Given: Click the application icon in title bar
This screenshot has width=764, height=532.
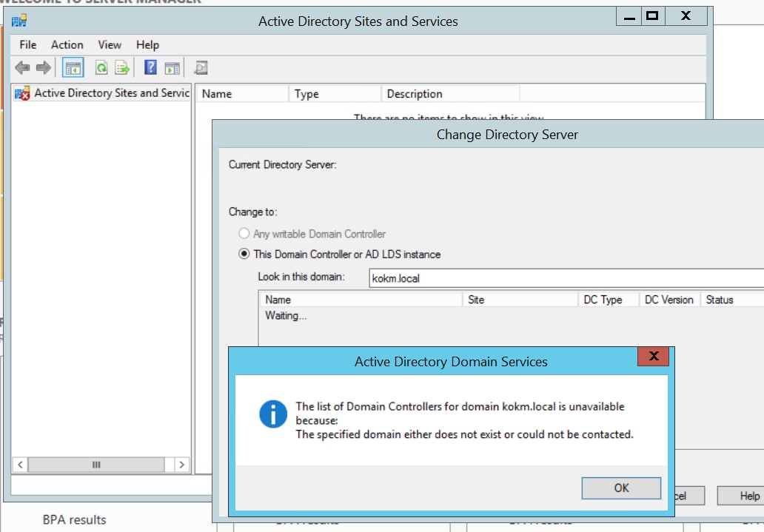Looking at the screenshot, I should click(19, 21).
